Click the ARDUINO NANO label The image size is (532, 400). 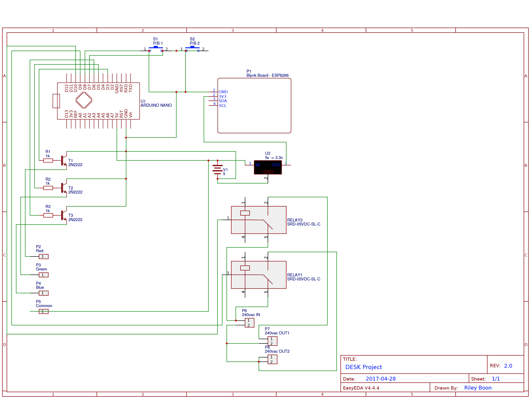[x=156, y=106]
